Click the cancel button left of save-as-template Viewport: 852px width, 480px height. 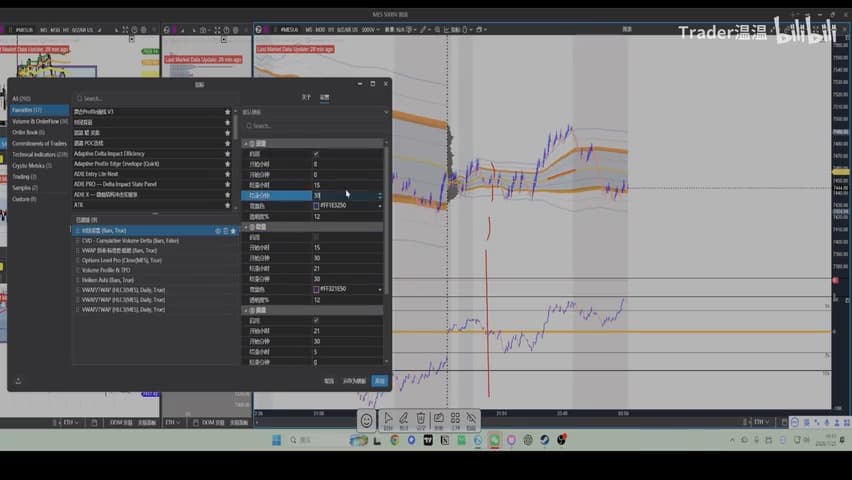point(329,381)
